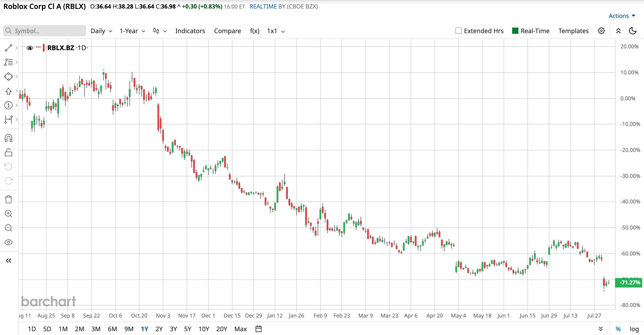The height and width of the screenshot is (335, 644).
Task: Choose the up arrow marker tool
Action: [x=9, y=91]
